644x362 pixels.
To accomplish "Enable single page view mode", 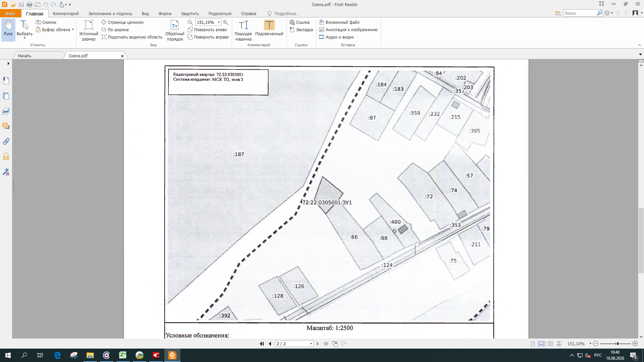I will (533, 344).
